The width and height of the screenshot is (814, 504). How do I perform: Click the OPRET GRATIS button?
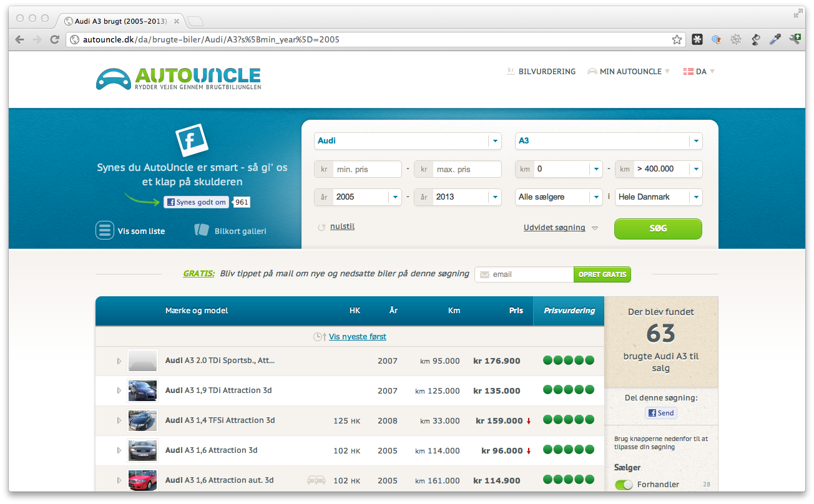(602, 274)
